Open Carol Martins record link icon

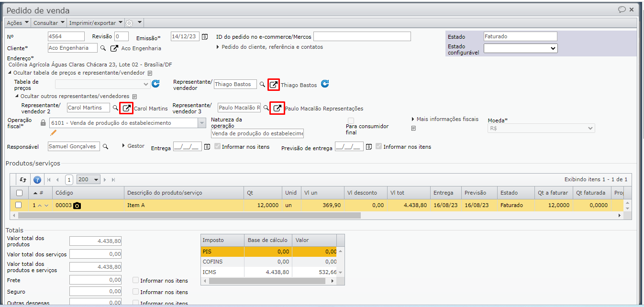pos(126,108)
